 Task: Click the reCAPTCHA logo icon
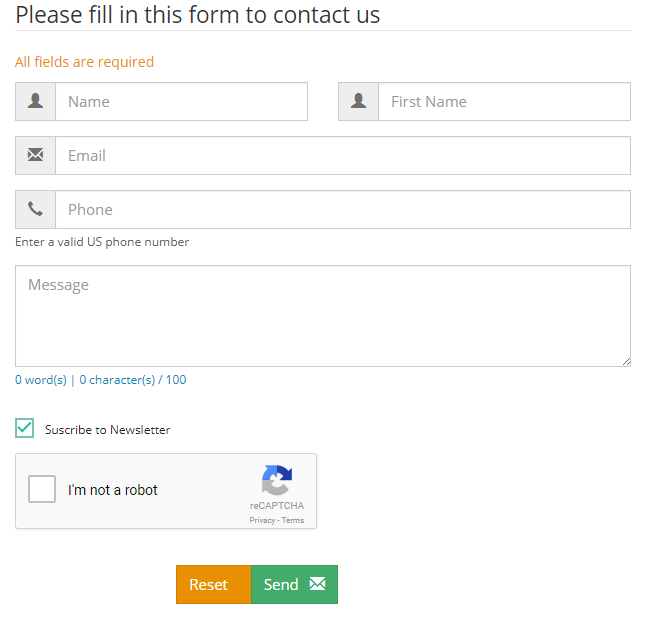coord(277,481)
